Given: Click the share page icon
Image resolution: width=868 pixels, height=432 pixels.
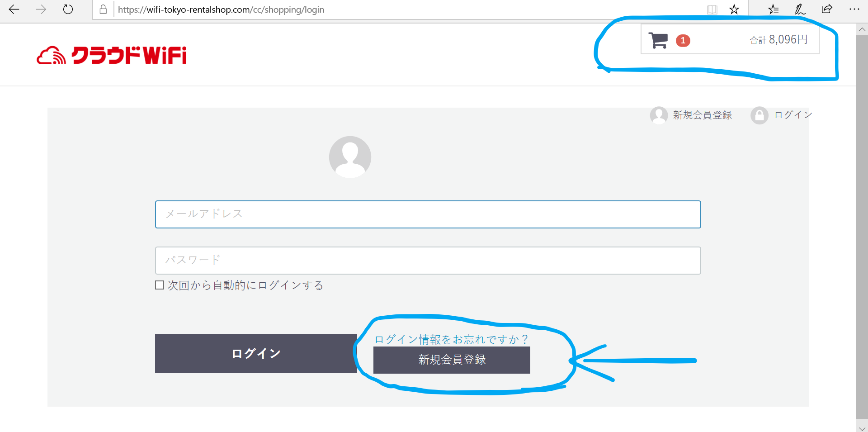Looking at the screenshot, I should (827, 9).
